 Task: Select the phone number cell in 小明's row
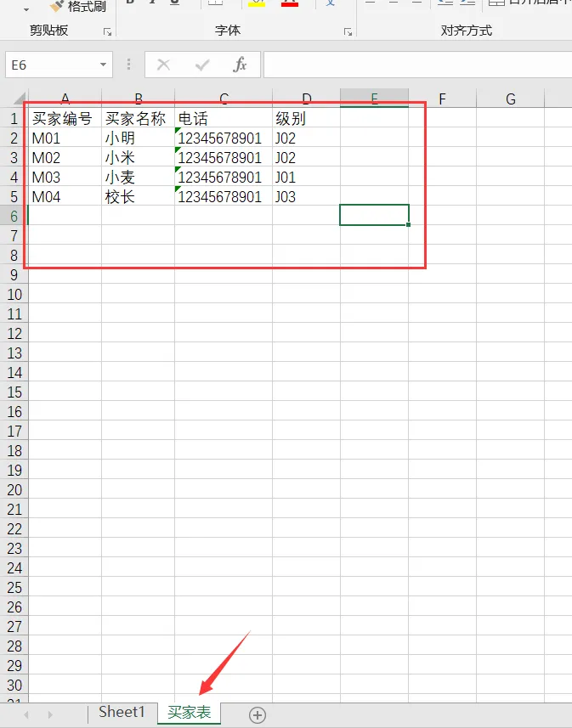pos(224,138)
